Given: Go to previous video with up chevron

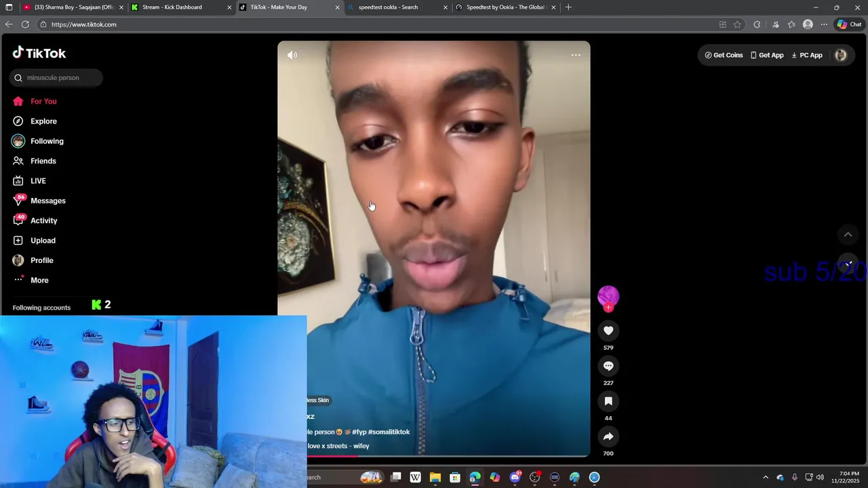Looking at the screenshot, I should 848,235.
